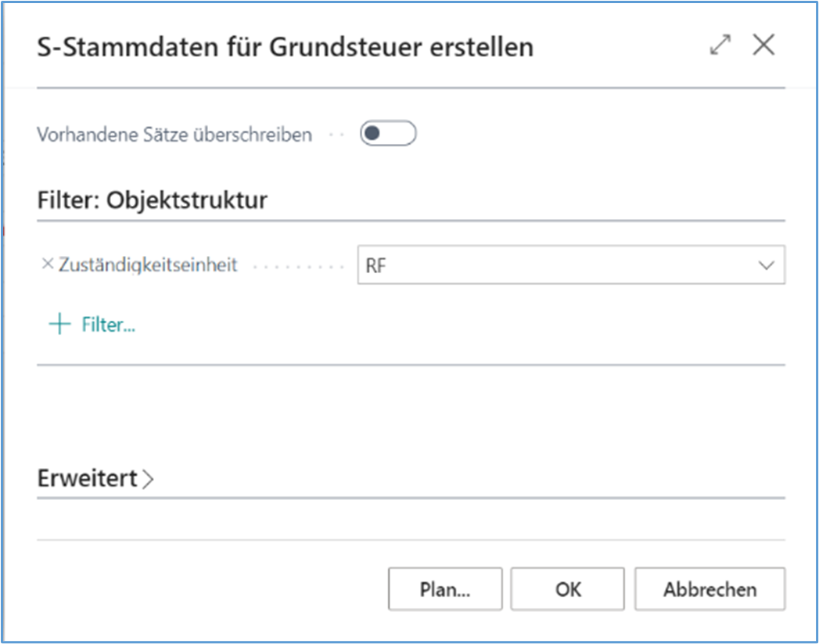The height and width of the screenshot is (644, 819).
Task: Click the dark knob inside the overwrite switch
Action: (373, 134)
